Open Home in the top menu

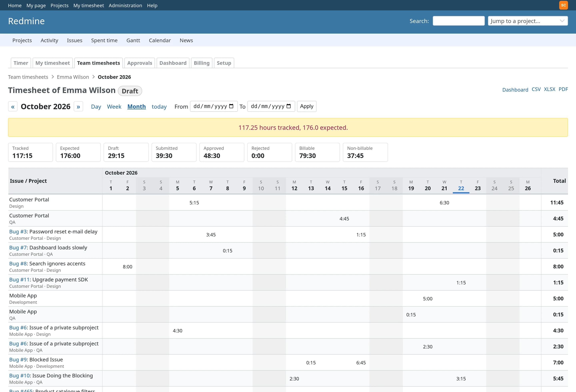[15, 5]
